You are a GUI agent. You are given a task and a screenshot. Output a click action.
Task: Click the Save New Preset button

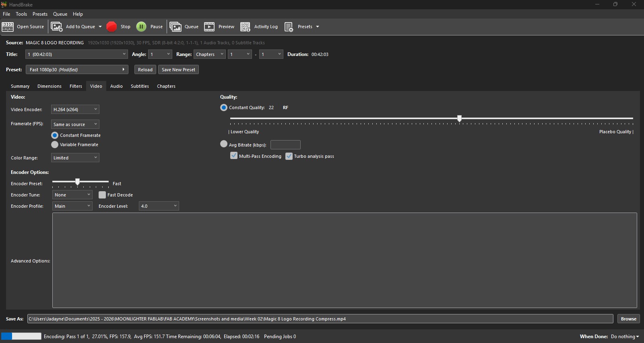pos(178,70)
